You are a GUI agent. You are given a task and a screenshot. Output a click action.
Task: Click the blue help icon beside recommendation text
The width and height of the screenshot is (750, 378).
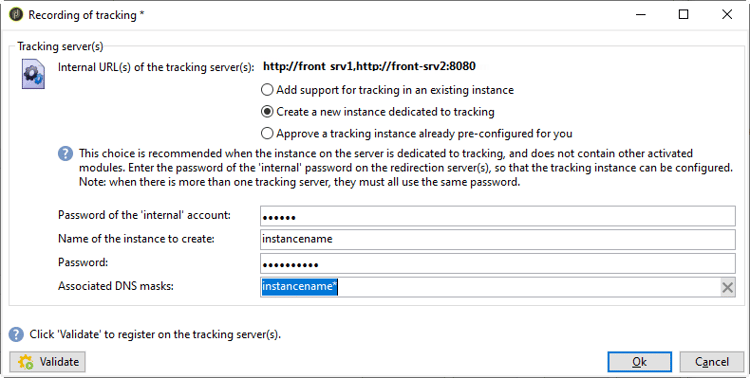pos(66,154)
